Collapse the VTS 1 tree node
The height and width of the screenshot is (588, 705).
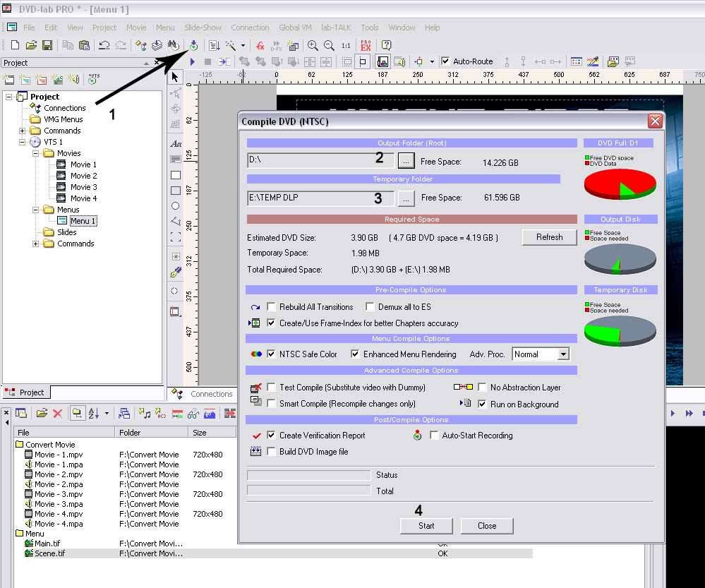[22, 142]
